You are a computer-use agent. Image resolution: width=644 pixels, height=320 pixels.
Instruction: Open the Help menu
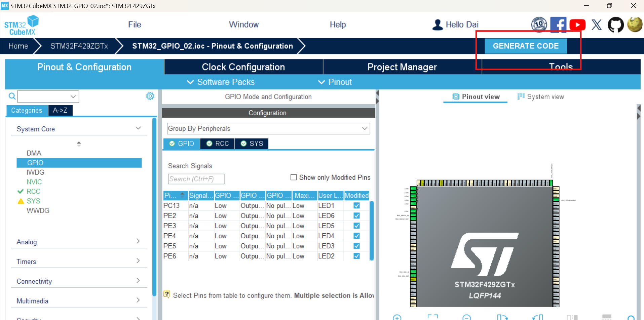tap(338, 25)
